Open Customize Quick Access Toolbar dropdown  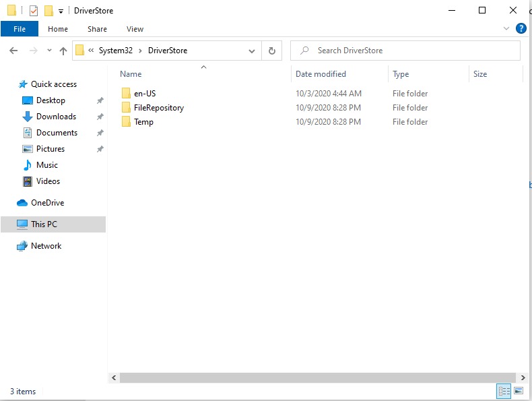[x=61, y=11]
